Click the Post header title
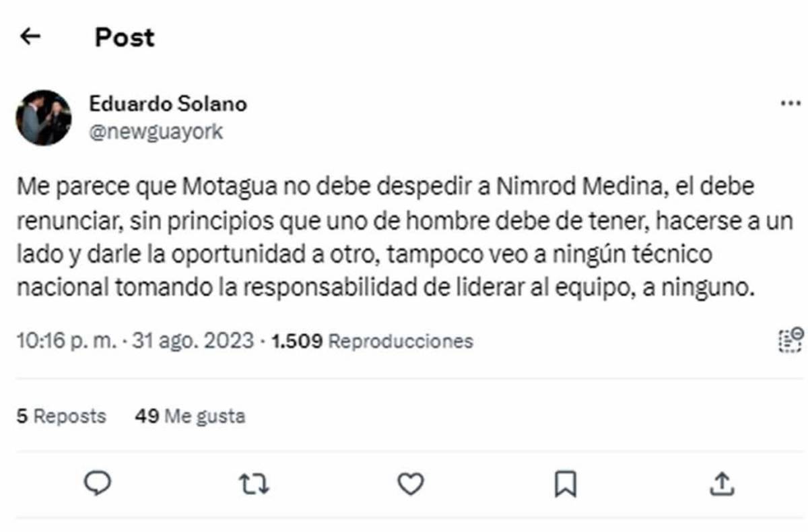The width and height of the screenshot is (808, 532). (x=124, y=37)
